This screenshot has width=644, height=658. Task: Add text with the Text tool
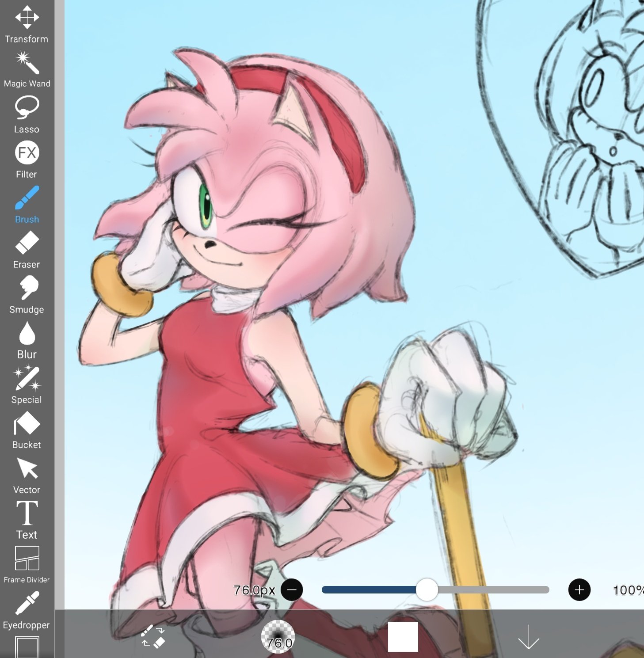27,521
